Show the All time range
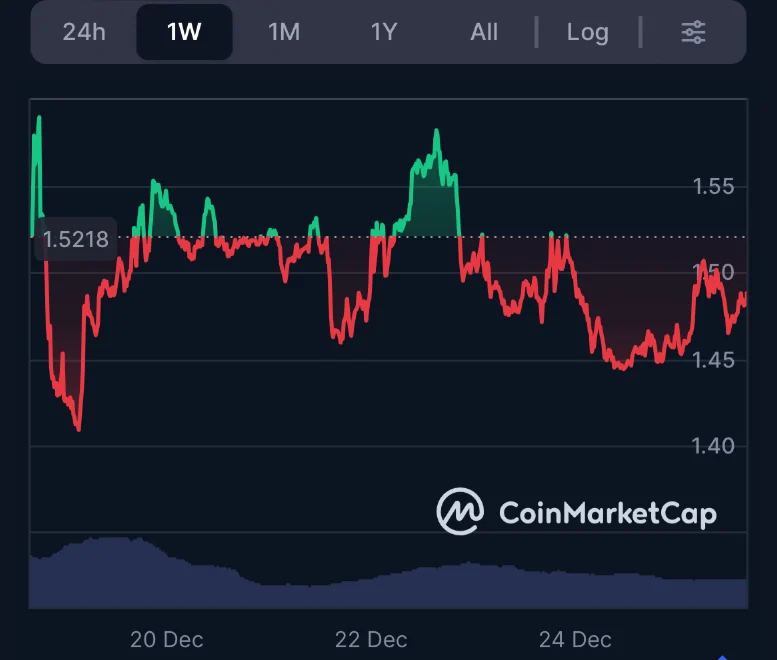777x660 pixels. click(484, 32)
